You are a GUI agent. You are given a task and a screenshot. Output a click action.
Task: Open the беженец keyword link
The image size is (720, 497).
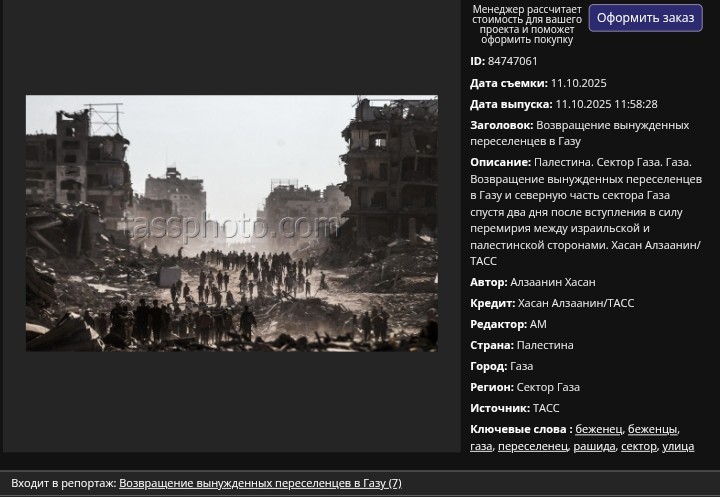click(x=598, y=429)
